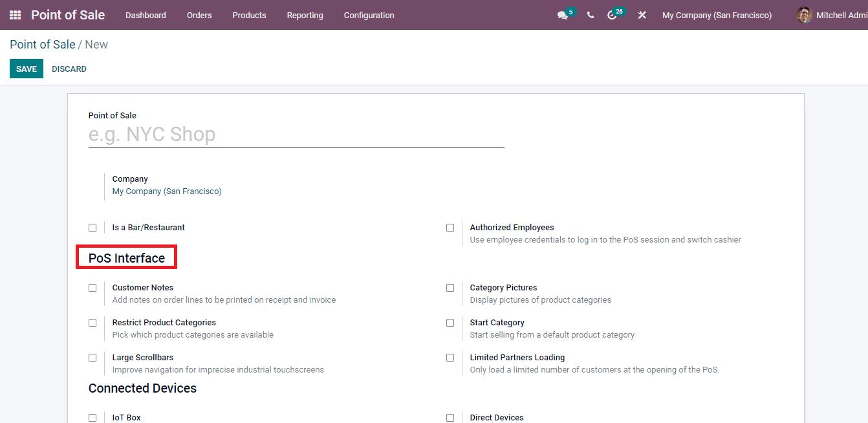
Task: Open the messaging conversations icon
Action: coord(562,14)
